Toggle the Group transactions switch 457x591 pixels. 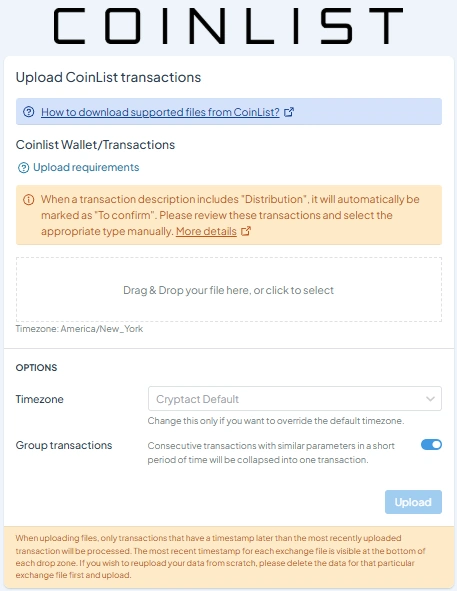pyautogui.click(x=431, y=445)
